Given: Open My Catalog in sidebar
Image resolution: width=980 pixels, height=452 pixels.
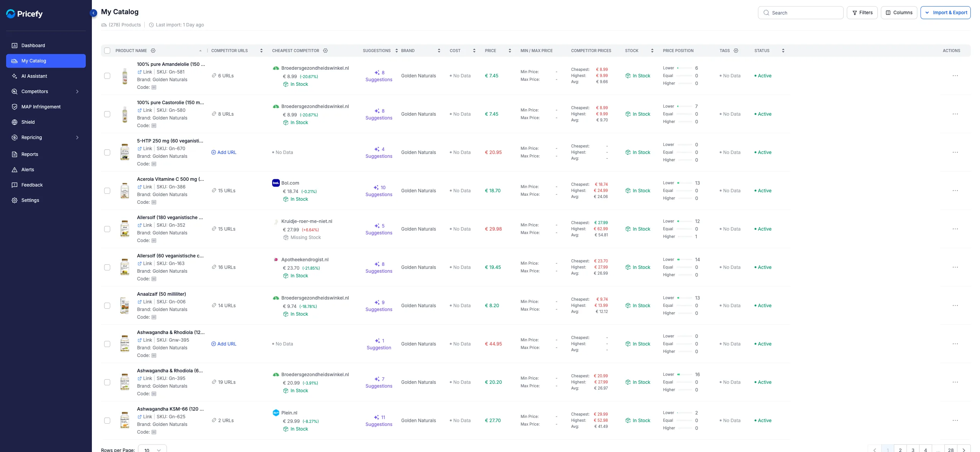Looking at the screenshot, I should tap(46, 61).
